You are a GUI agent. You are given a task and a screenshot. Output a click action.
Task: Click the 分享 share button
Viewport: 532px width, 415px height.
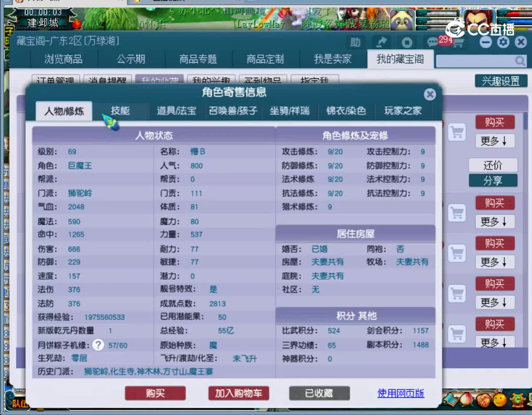click(493, 180)
